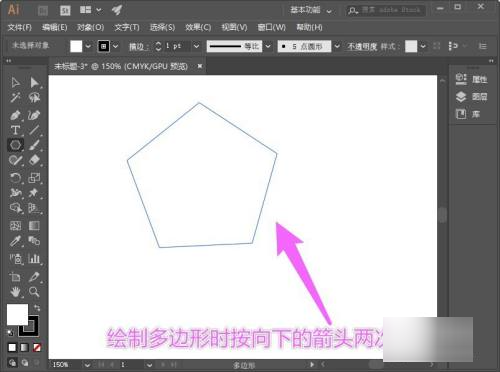Image resolution: width=500 pixels, height=372 pixels.
Task: Pick the Magic Wand tool
Action: tap(15, 98)
